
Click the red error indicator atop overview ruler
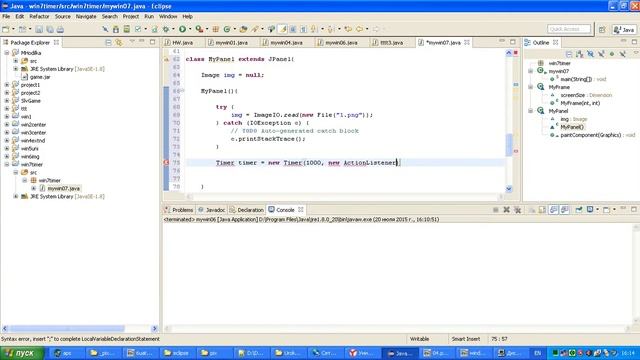[516, 53]
